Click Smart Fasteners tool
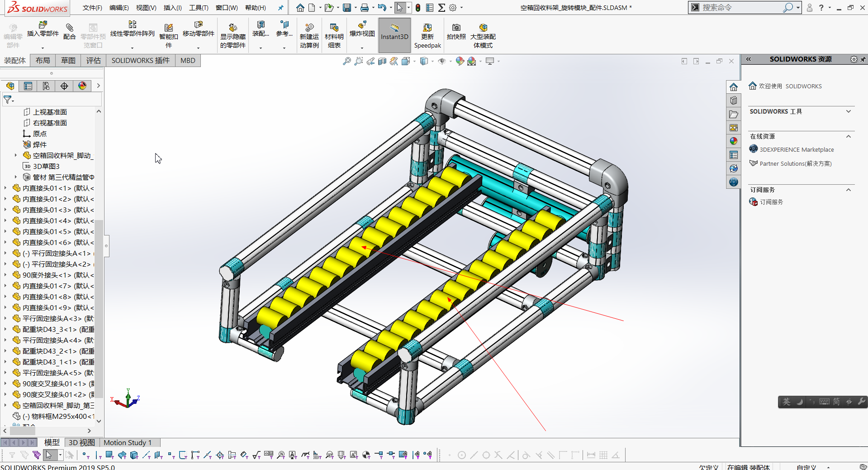Image resolution: width=868 pixels, height=470 pixels. 168,35
